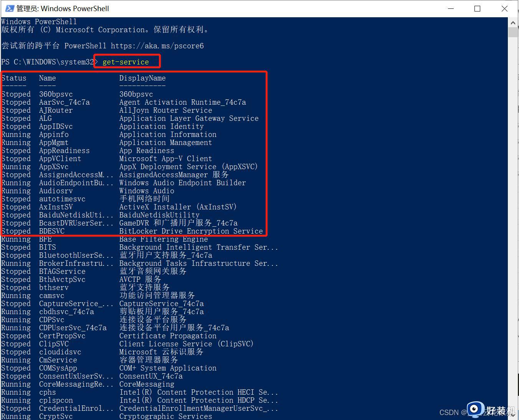Viewport: 519px width, 420px height.
Task: Click 'Client License Service (ClipSVC)' display name
Action: coord(187,344)
